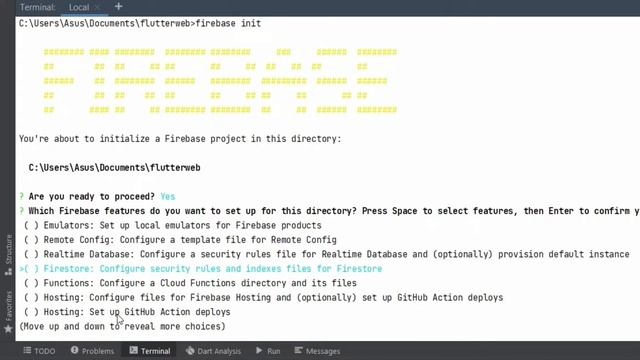Select the Terminal tool window tab
The width and height of the screenshot is (640, 360).
[150, 351]
